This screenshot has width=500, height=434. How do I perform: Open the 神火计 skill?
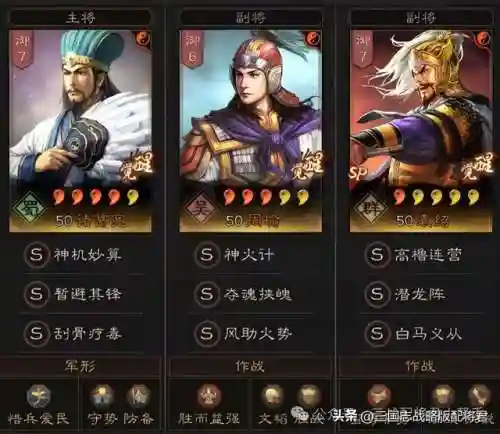249,255
